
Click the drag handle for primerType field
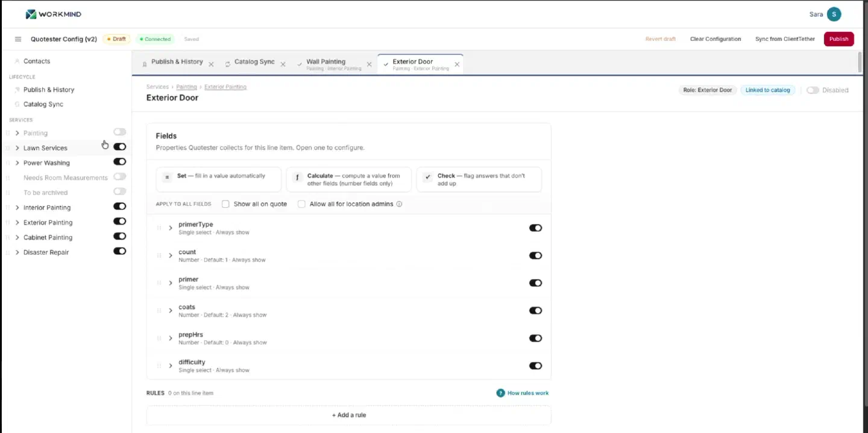pos(159,228)
